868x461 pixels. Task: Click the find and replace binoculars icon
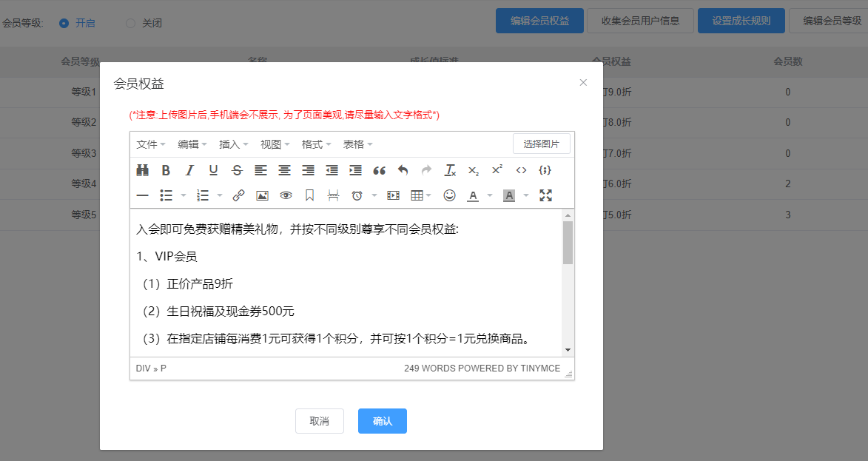pyautogui.click(x=143, y=170)
